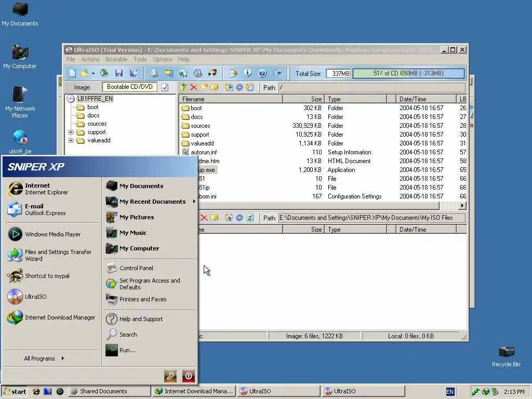This screenshot has width=532, height=399.
Task: Click the Add files toolbar icon
Action: pos(233,73)
